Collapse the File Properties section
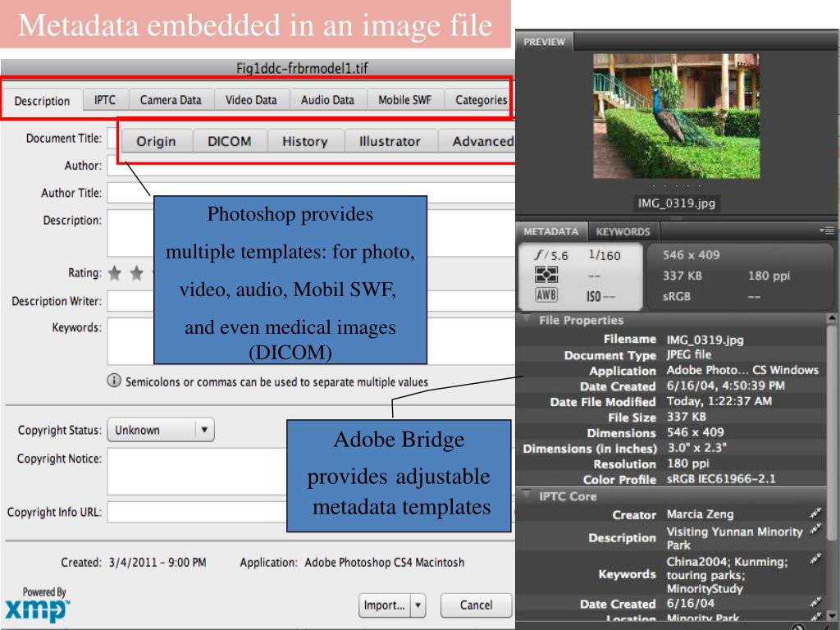The width and height of the screenshot is (840, 630). tap(527, 319)
